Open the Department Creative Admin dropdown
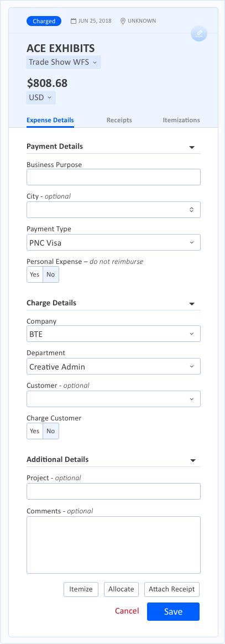The height and width of the screenshot is (644, 225). (113, 366)
